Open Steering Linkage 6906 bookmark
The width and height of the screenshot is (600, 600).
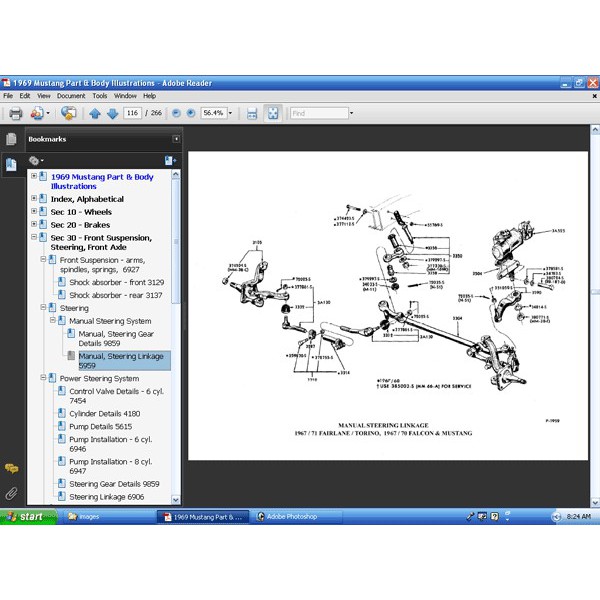(106, 497)
